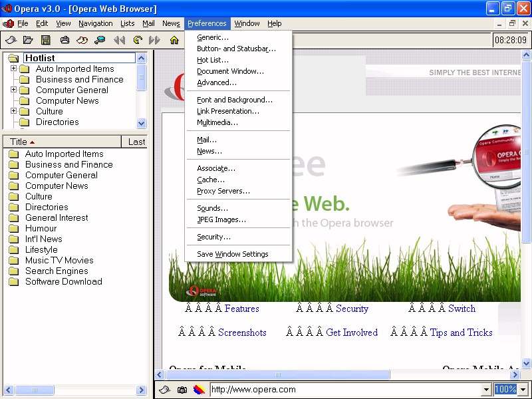Open the zoom percentage dropdown arrow
Image resolution: width=532 pixels, height=399 pixels.
pyautogui.click(x=523, y=390)
